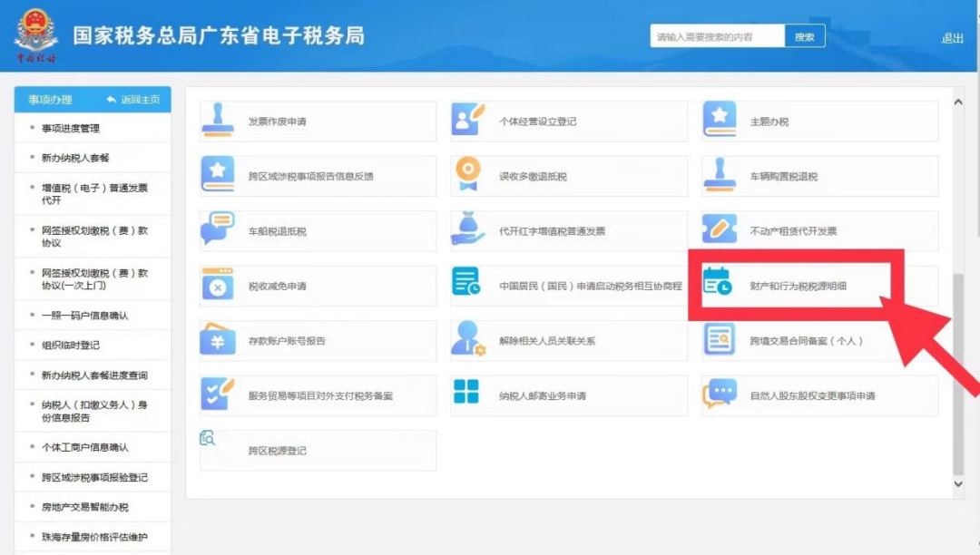Click the 解除相关人员关联关系 person icon
Screen dimensions: 980x555
pyautogui.click(x=469, y=338)
